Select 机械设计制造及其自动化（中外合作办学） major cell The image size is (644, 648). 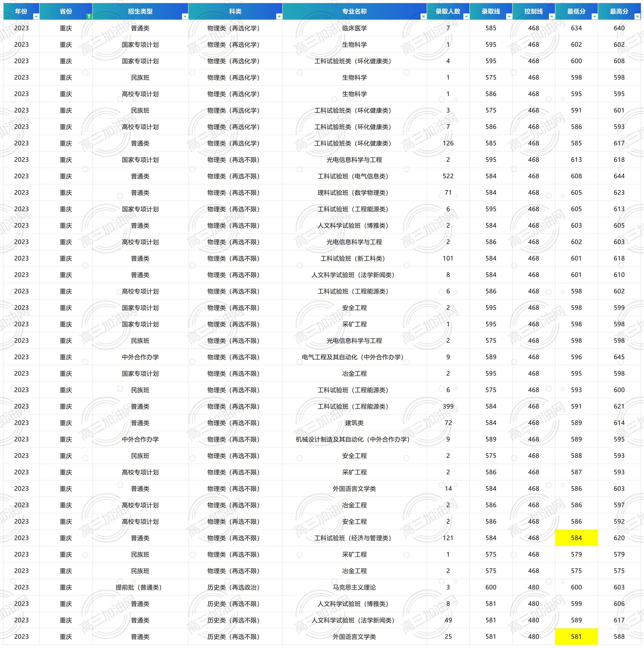click(354, 439)
